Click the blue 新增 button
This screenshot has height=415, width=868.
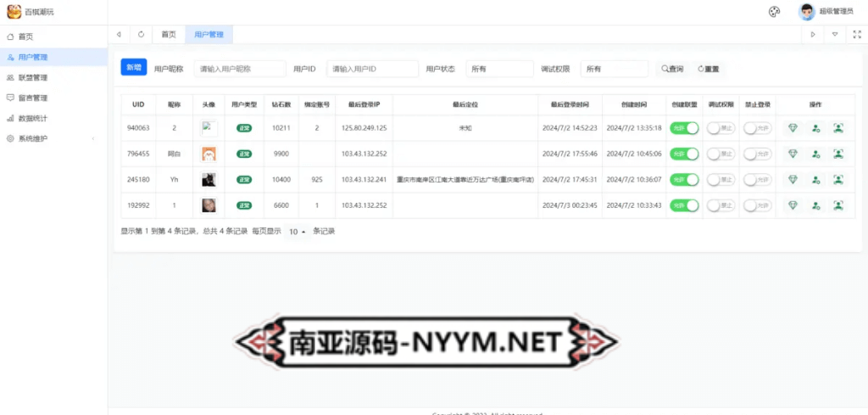click(134, 68)
